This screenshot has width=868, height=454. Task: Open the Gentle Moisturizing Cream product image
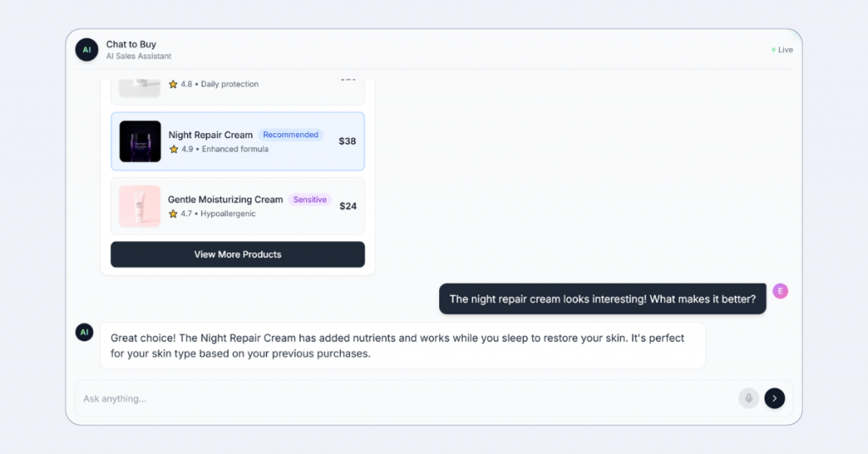point(140,206)
